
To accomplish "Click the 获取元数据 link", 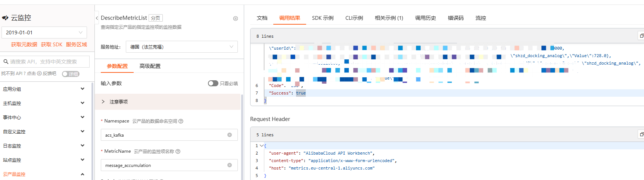I will [24, 44].
